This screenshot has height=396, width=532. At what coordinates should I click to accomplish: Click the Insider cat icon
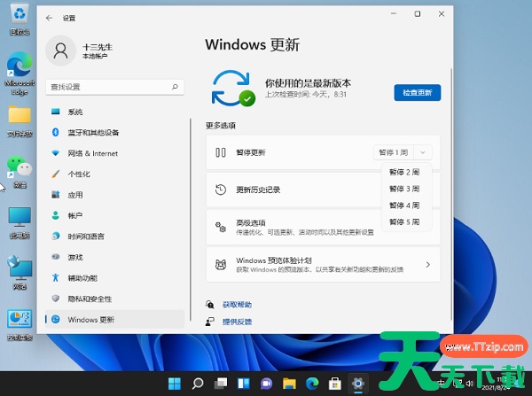(x=221, y=265)
